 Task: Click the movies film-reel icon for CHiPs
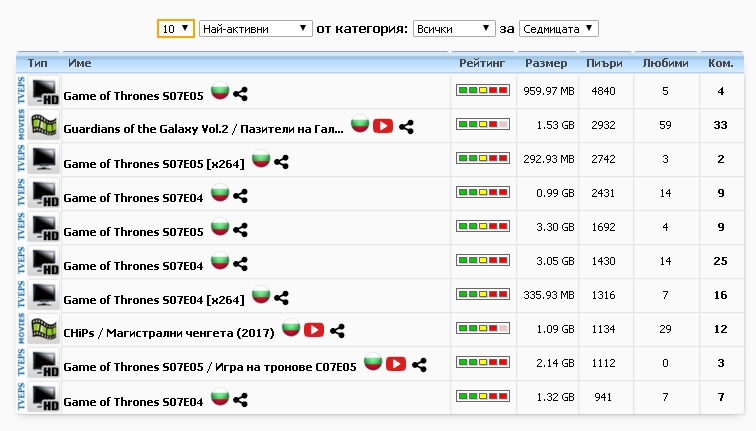pyautogui.click(x=43, y=330)
